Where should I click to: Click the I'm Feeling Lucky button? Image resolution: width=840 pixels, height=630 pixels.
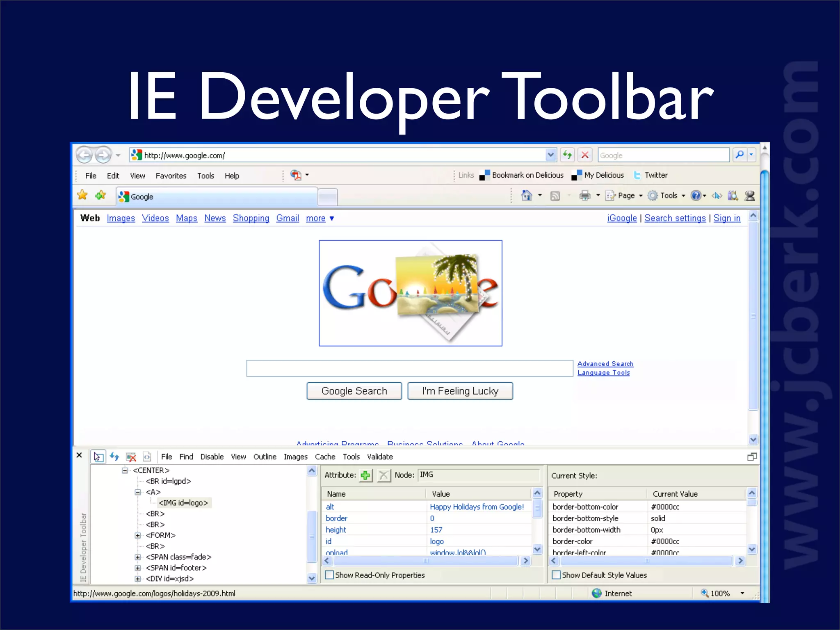click(460, 391)
